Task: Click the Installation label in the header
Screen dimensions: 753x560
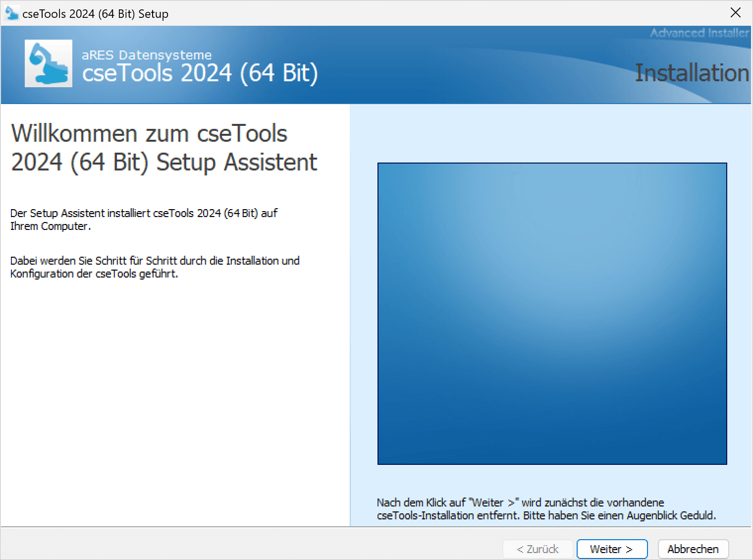Action: [x=692, y=73]
